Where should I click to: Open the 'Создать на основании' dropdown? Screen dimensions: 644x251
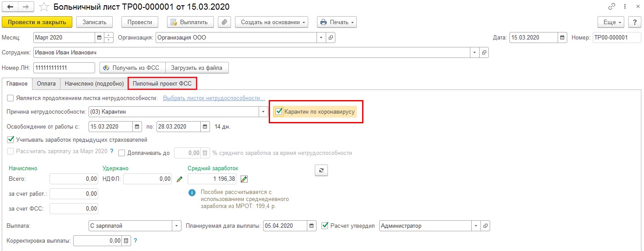(x=271, y=22)
